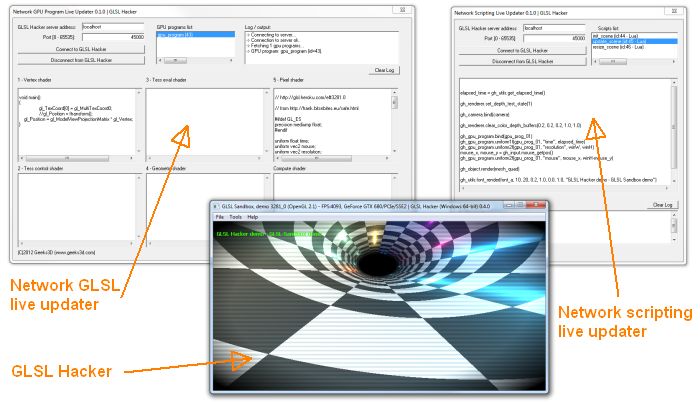The image size is (700, 403).
Task: Click inside the Vertex shader code editor
Action: (77, 121)
